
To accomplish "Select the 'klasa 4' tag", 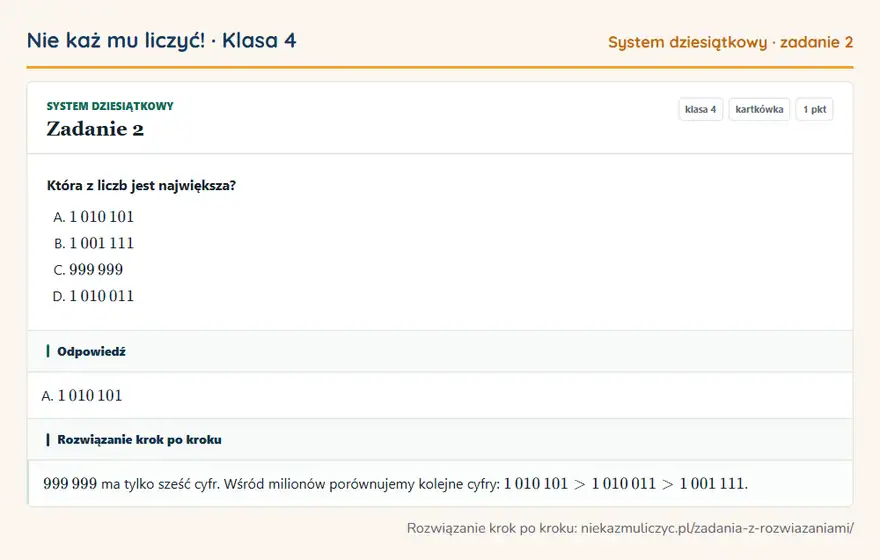I will tap(700, 109).
